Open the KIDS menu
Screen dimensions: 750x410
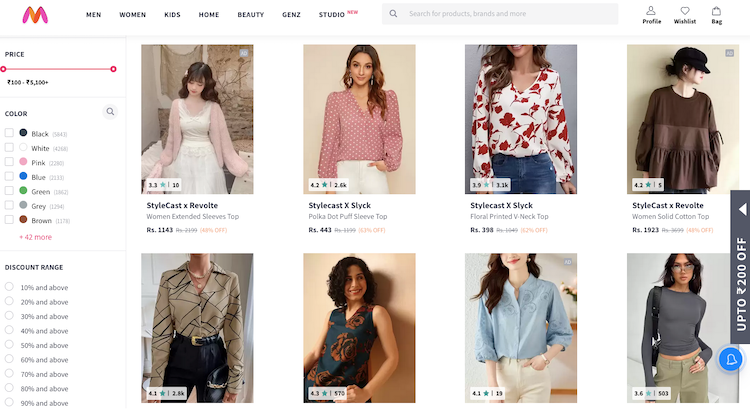point(172,15)
